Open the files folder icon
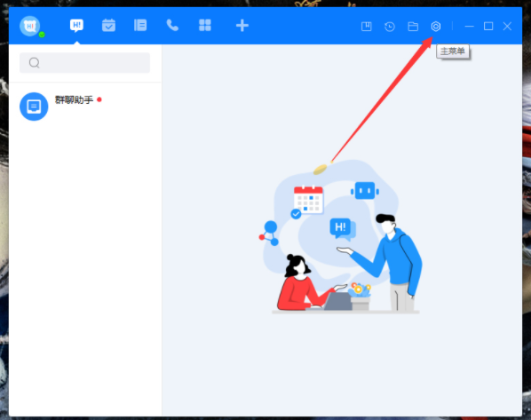The image size is (531, 420). coord(413,27)
